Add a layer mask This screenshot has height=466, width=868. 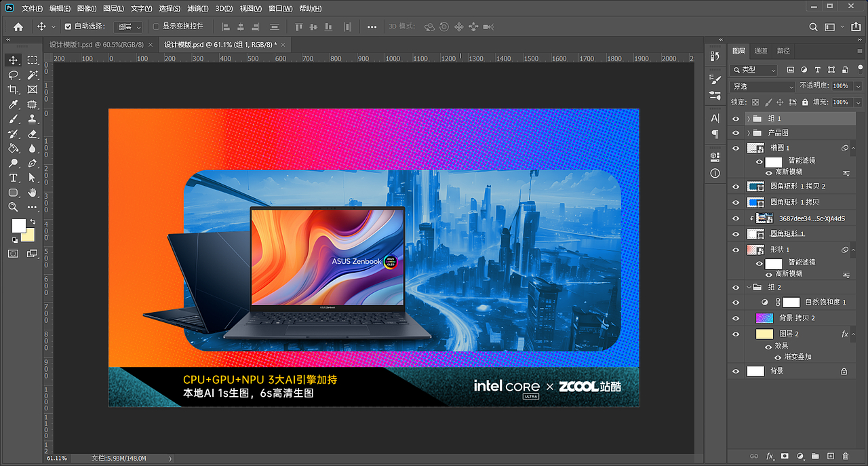[785, 456]
